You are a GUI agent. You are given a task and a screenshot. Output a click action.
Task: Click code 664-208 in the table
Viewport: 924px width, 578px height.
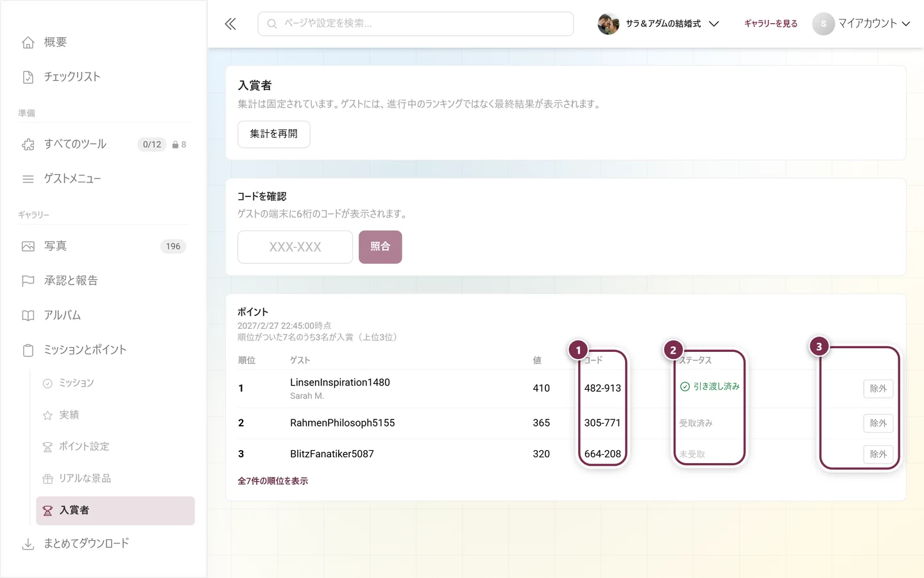point(603,454)
